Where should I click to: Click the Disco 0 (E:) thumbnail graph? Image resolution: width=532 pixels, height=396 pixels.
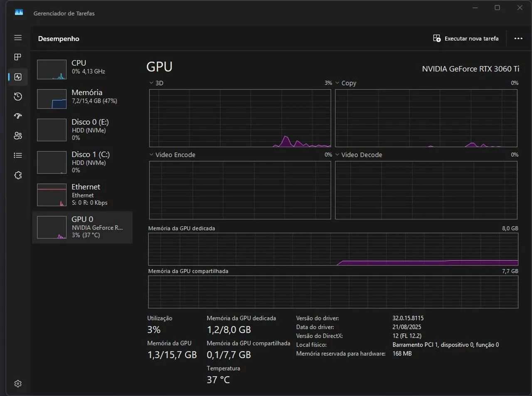[x=52, y=130]
